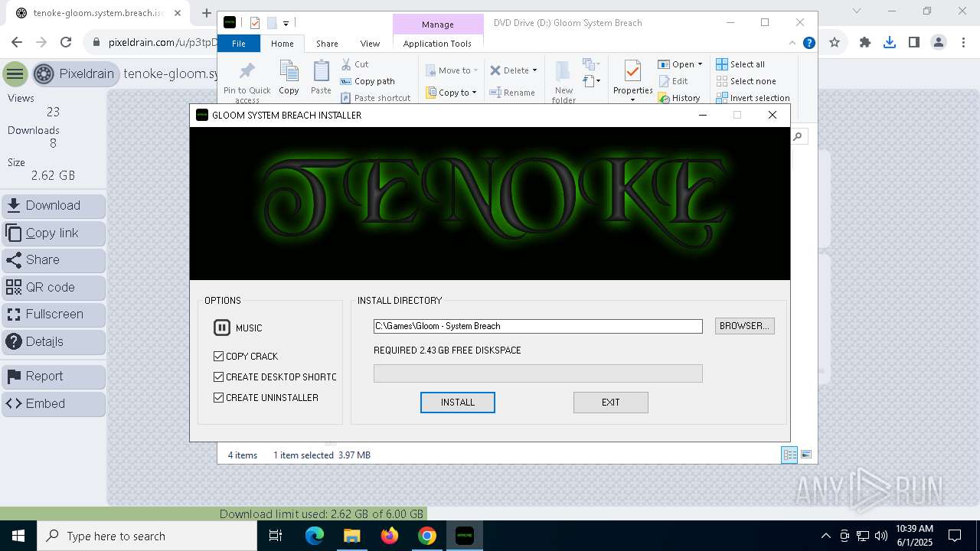The height and width of the screenshot is (551, 980).
Task: Click the Pixeldrain Share button
Action: click(54, 260)
